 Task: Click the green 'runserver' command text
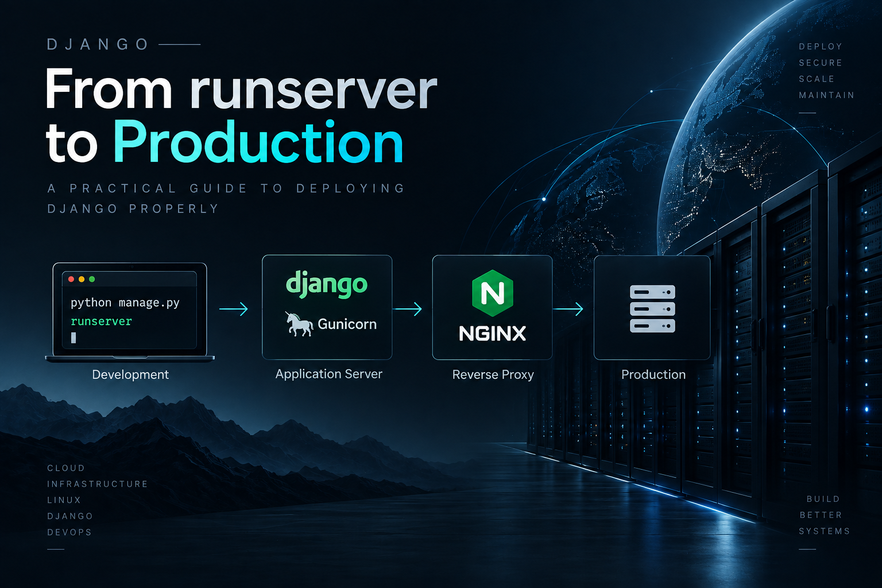click(x=101, y=322)
